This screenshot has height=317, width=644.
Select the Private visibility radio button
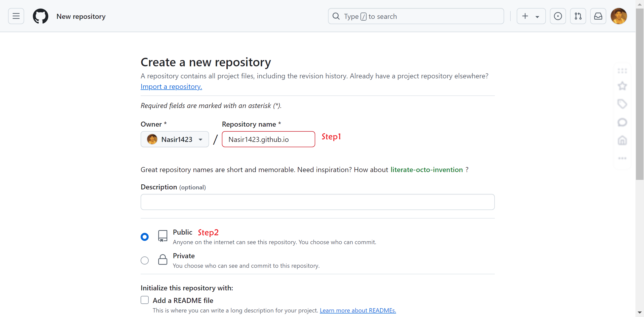point(145,260)
